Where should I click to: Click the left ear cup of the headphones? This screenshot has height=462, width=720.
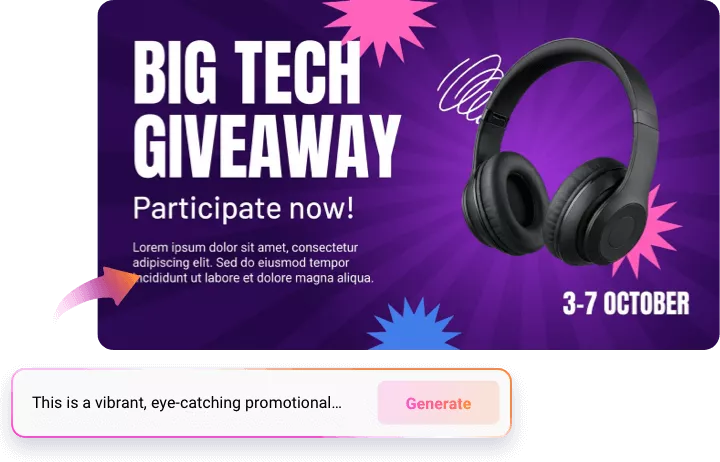click(506, 203)
